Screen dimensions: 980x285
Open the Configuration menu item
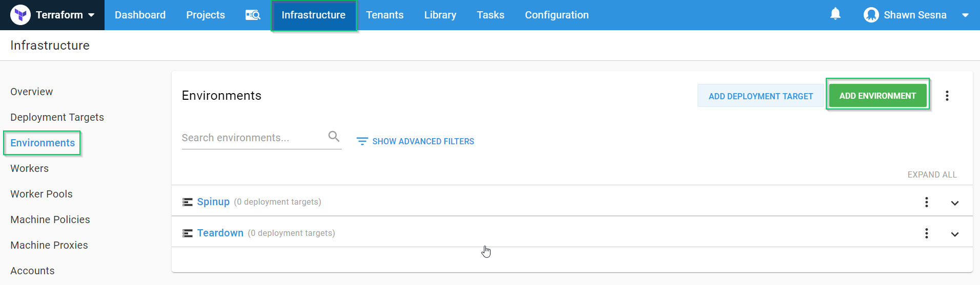pyautogui.click(x=556, y=15)
